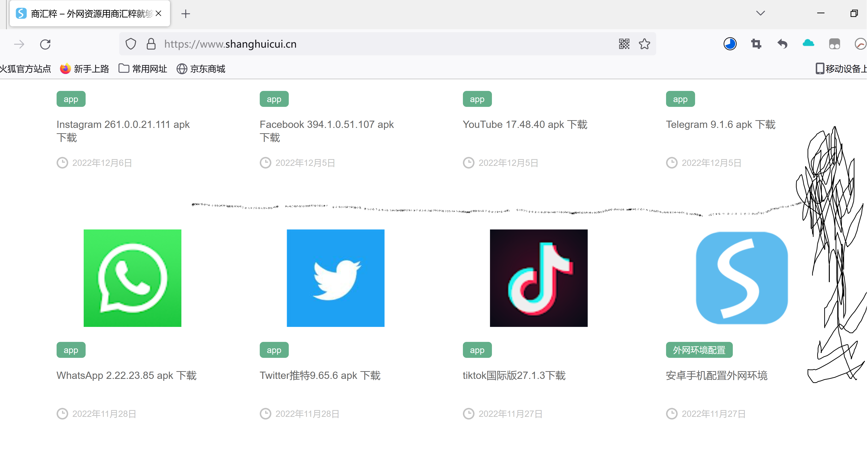
Task: Open 新手上路 bookmark
Action: click(x=85, y=69)
